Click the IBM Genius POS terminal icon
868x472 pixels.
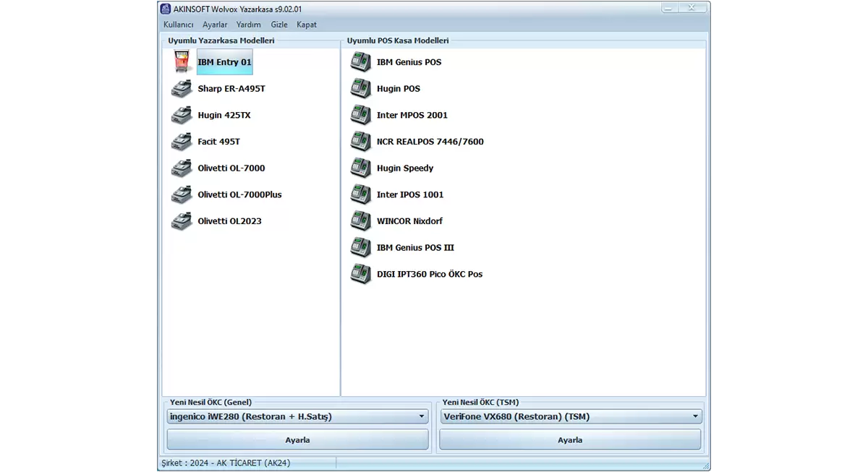(x=360, y=62)
